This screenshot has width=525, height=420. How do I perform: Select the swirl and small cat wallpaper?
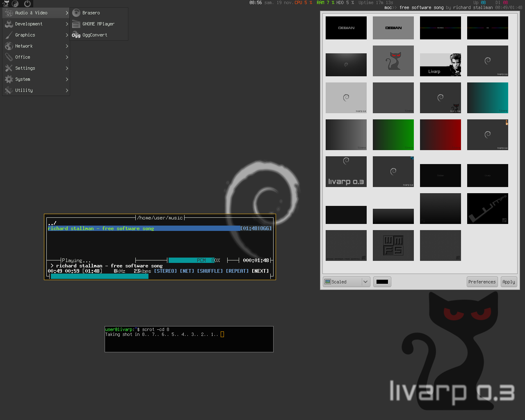[441, 98]
